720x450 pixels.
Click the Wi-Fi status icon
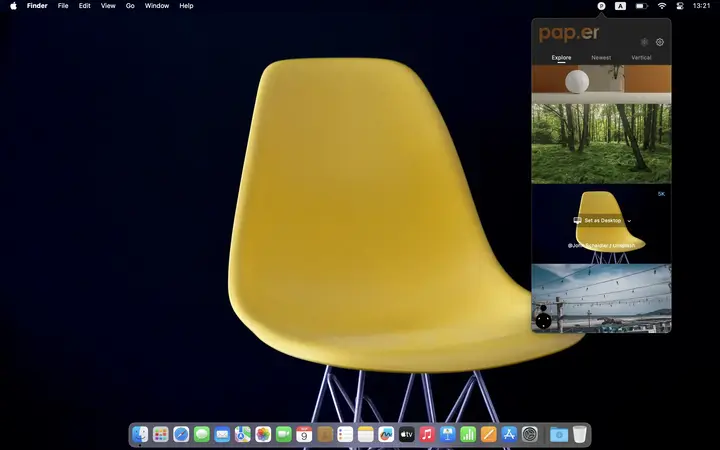coord(662,6)
